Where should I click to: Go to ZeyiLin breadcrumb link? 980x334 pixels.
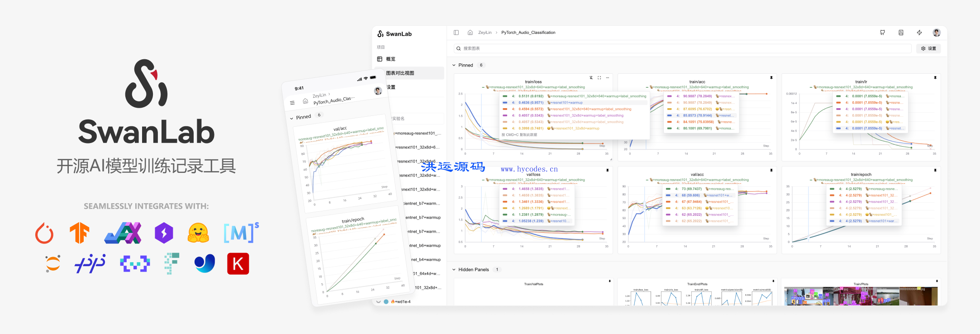(x=485, y=33)
